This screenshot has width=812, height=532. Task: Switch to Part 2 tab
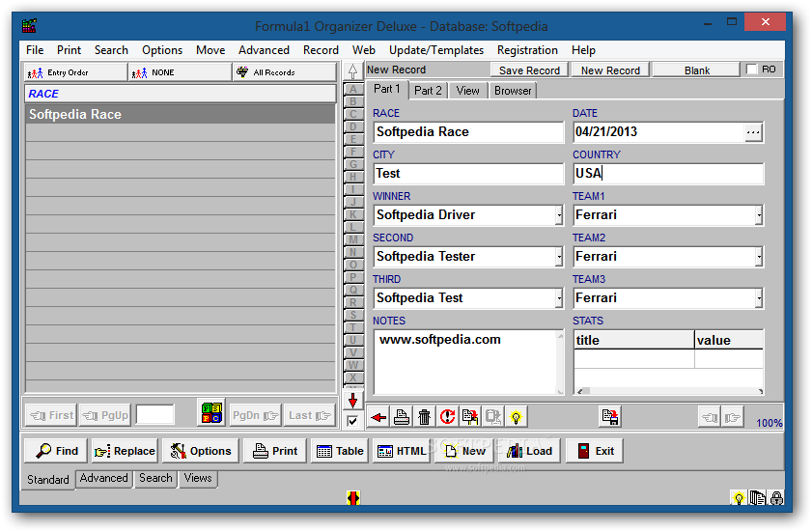[x=428, y=91]
